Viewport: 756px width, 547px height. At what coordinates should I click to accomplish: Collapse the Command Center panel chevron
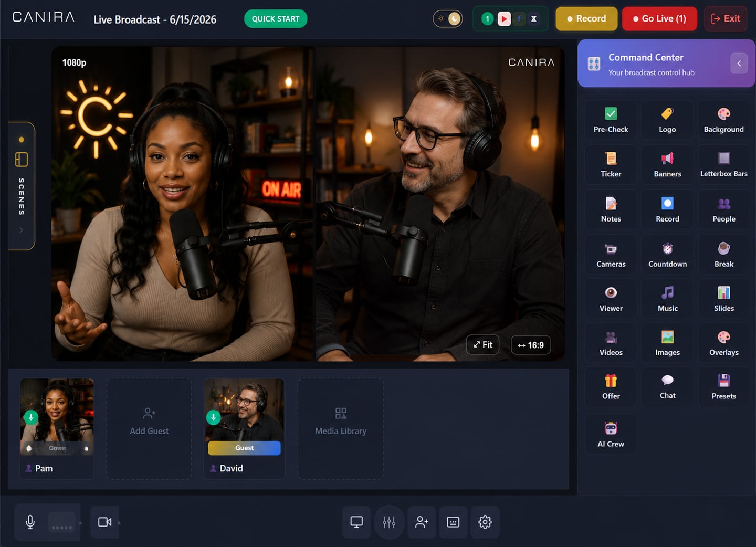click(x=739, y=64)
